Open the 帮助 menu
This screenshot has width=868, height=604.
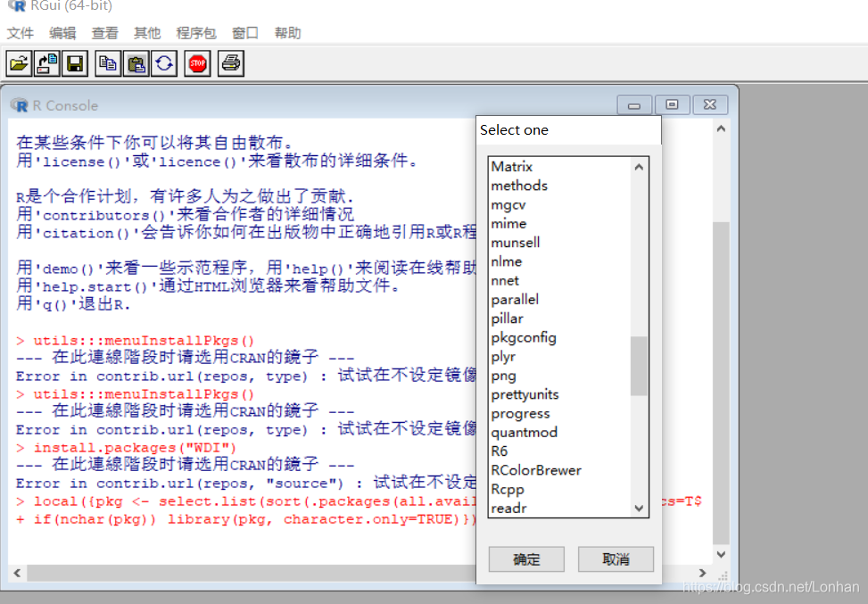tap(288, 33)
